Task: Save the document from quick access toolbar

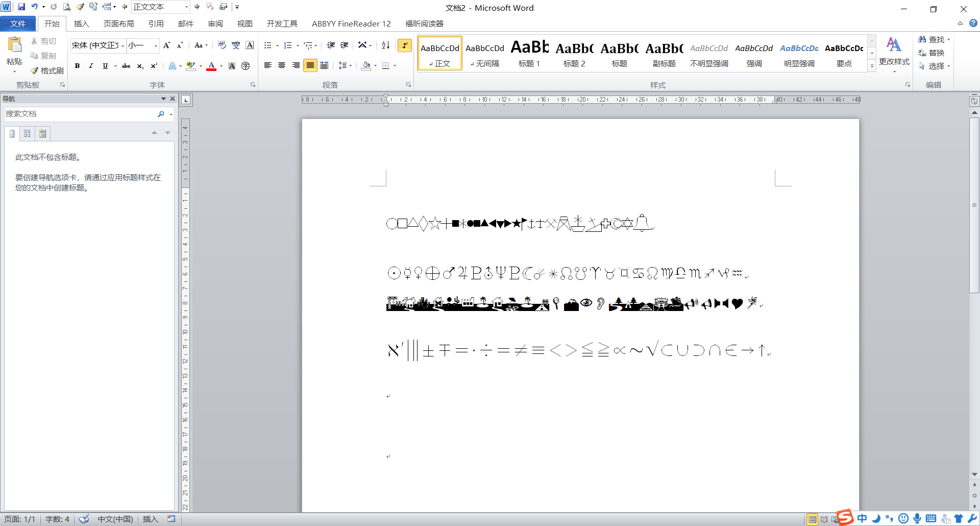Action: click(21, 7)
